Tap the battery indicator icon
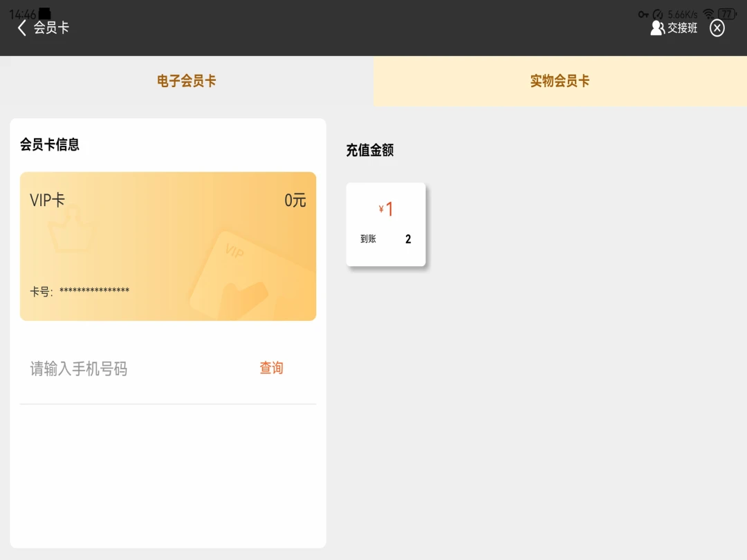This screenshot has height=560, width=747. (727, 14)
